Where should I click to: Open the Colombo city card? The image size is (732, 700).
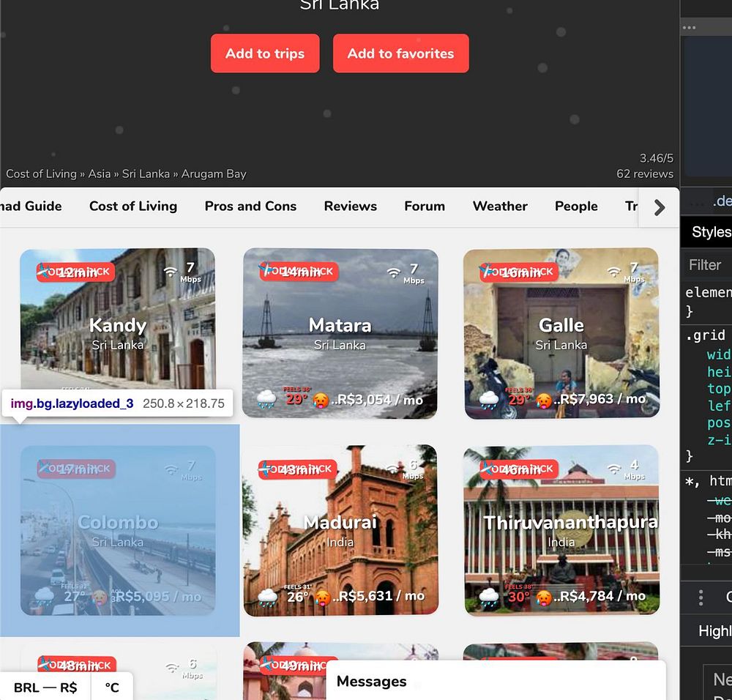[118, 530]
